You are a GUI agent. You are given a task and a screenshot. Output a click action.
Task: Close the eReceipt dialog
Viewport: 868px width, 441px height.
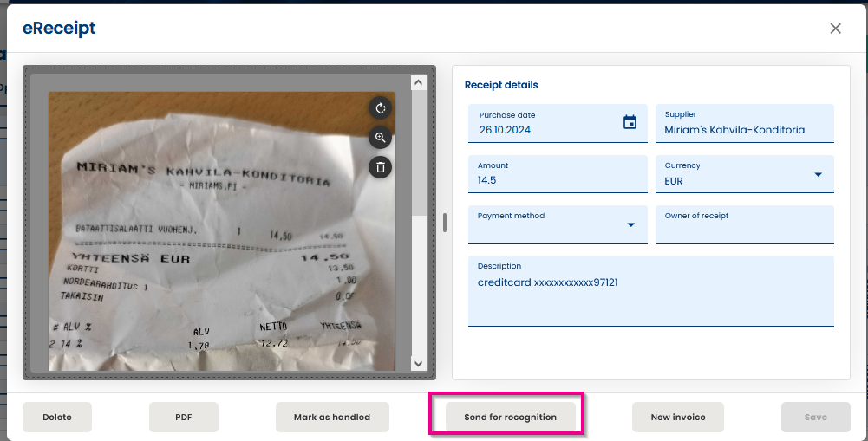tap(835, 29)
